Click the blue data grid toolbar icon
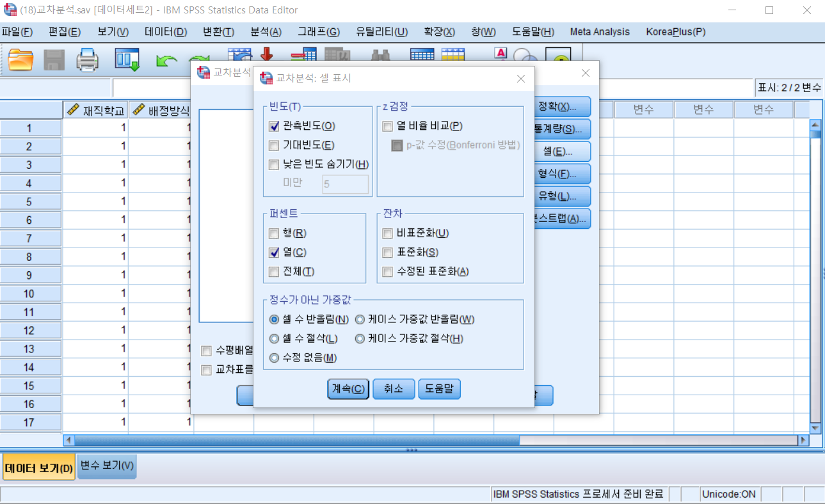The image size is (825, 504). (x=422, y=54)
